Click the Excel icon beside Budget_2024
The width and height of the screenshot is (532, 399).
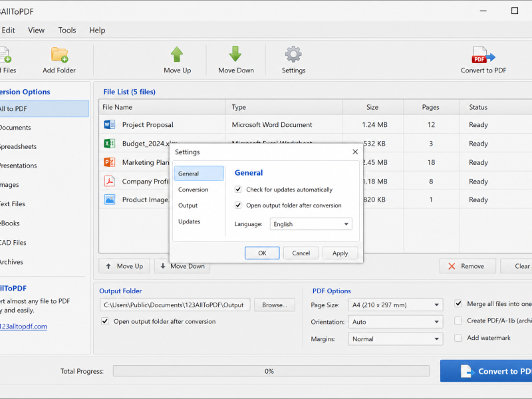pos(110,144)
